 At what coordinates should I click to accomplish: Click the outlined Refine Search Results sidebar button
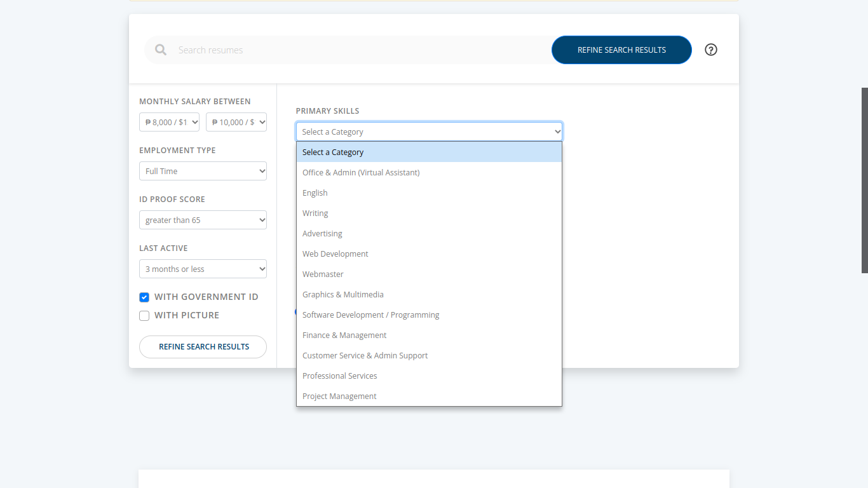coord(203,347)
